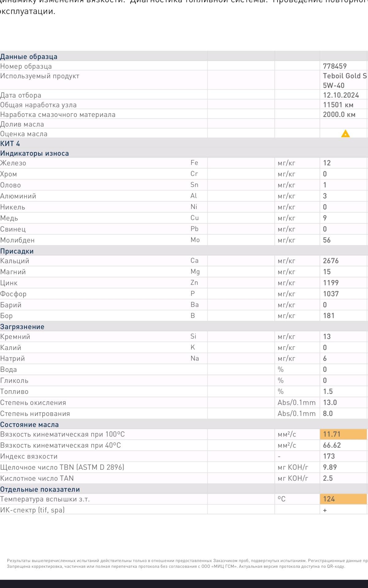
Task: Click the 40°C viscosity value 66.62
Action: point(332,445)
